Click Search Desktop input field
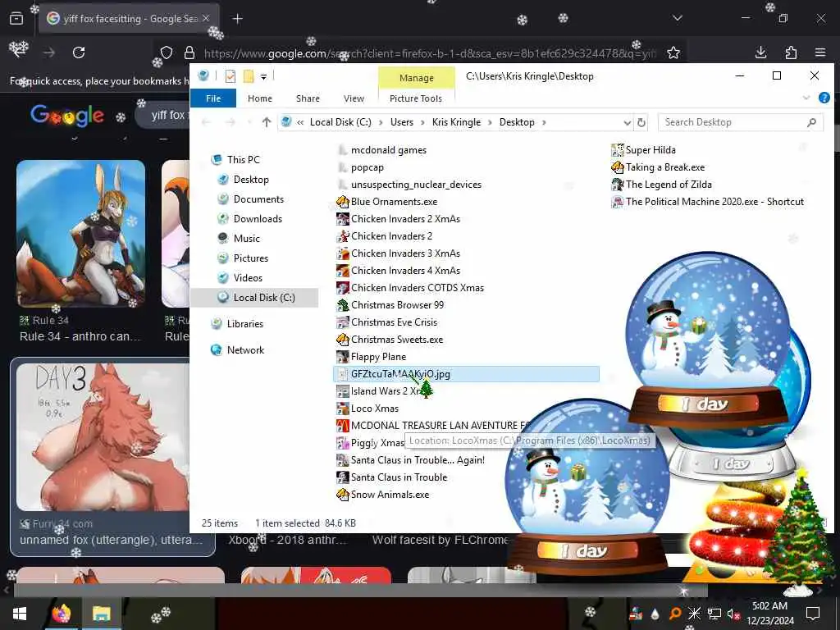This screenshot has width=840, height=630. [740, 123]
